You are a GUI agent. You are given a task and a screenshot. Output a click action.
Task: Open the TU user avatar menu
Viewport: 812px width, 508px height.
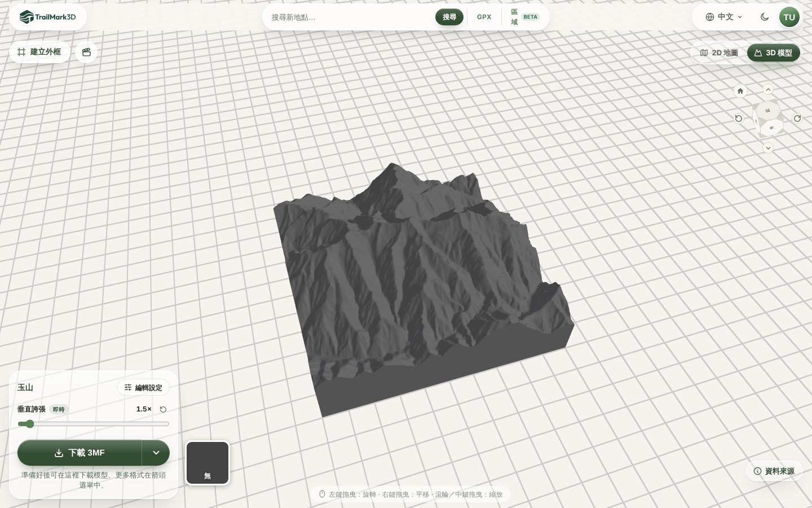point(789,17)
